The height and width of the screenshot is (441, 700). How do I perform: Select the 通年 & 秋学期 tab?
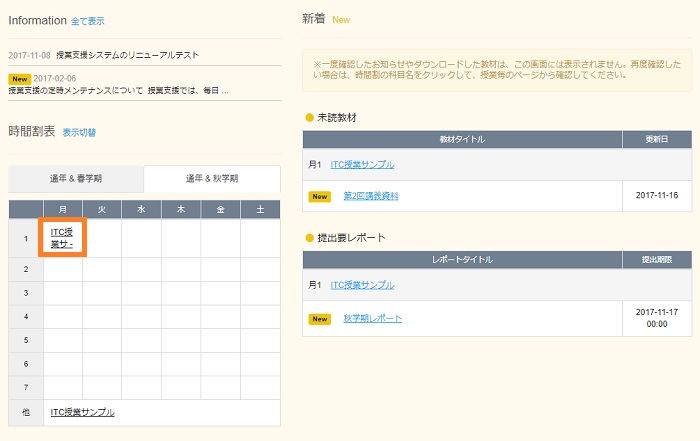tap(211, 179)
